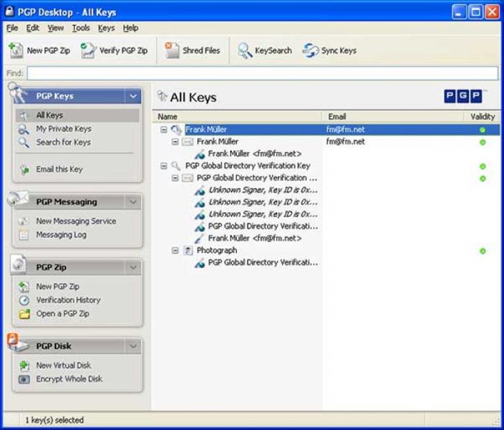Collapse the top Frank Müller key node
Viewport: 504px width, 430px height.
coord(164,129)
